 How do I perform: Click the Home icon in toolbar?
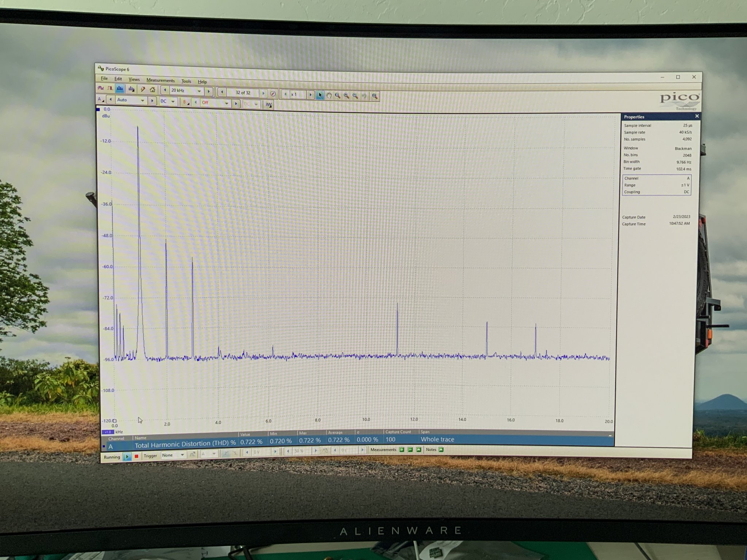click(x=152, y=90)
